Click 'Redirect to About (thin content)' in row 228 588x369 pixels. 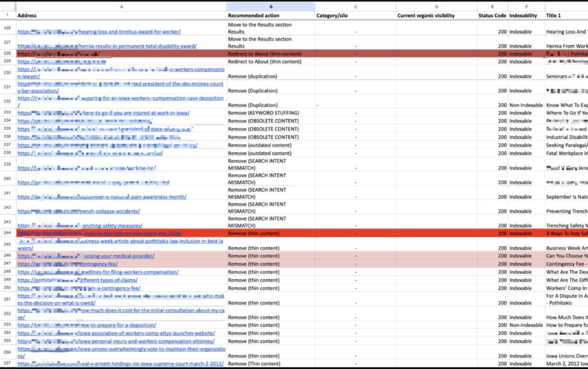click(x=265, y=54)
